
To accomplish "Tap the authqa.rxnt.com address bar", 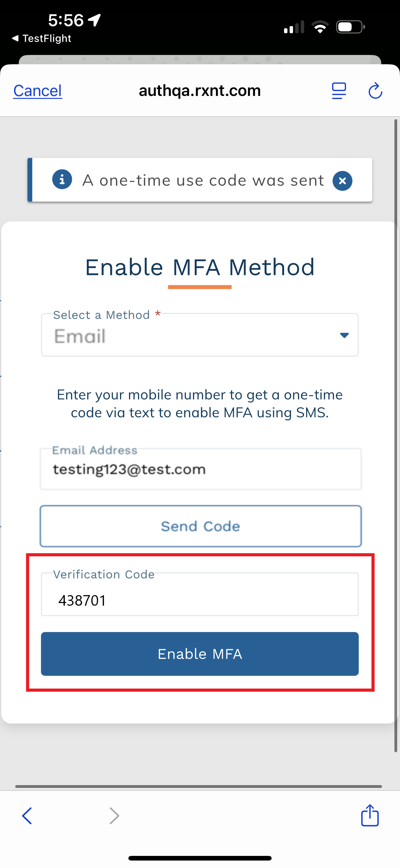I will click(x=200, y=90).
